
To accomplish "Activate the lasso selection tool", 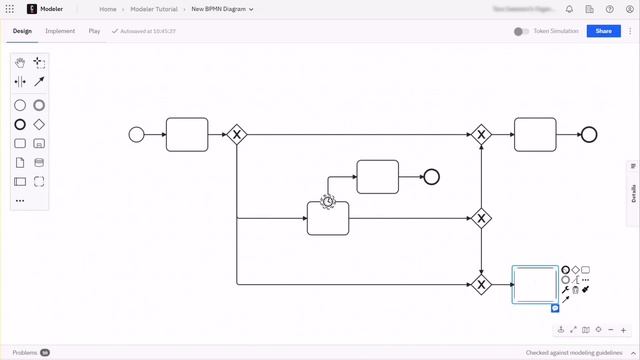I will 39,62.
